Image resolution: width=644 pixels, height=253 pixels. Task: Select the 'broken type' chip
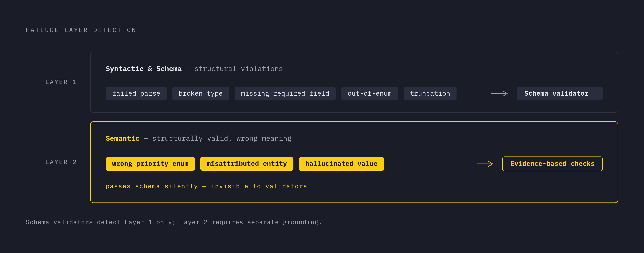(201, 94)
